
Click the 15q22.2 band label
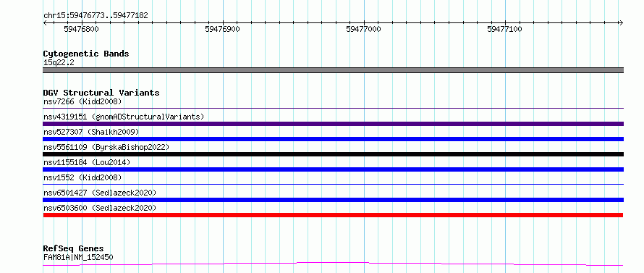pos(59,63)
